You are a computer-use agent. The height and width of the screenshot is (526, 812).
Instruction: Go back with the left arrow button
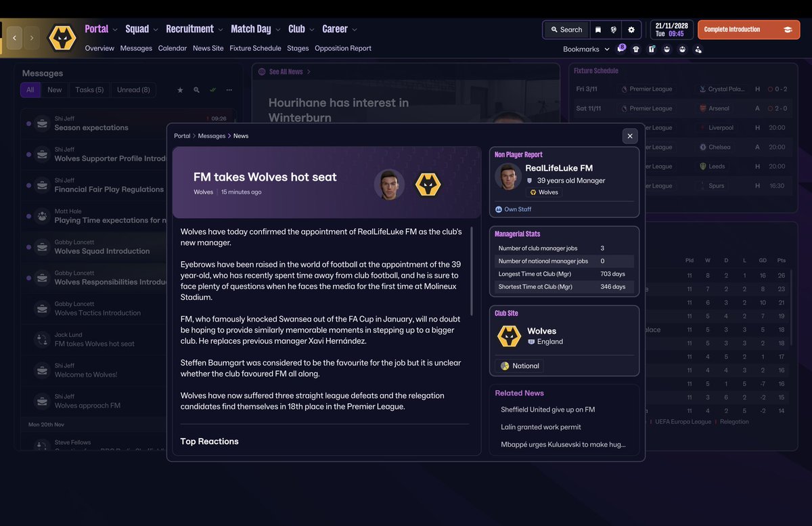tap(14, 38)
